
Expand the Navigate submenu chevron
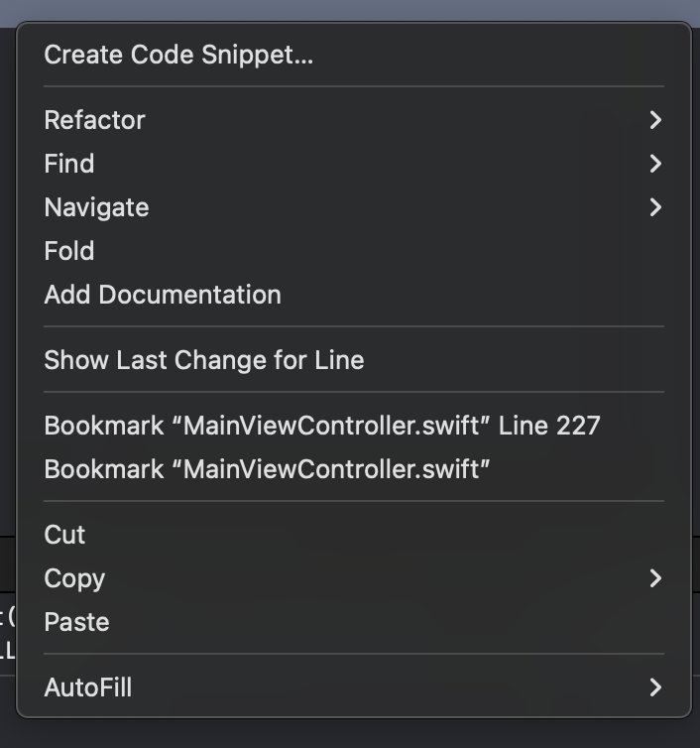click(654, 207)
